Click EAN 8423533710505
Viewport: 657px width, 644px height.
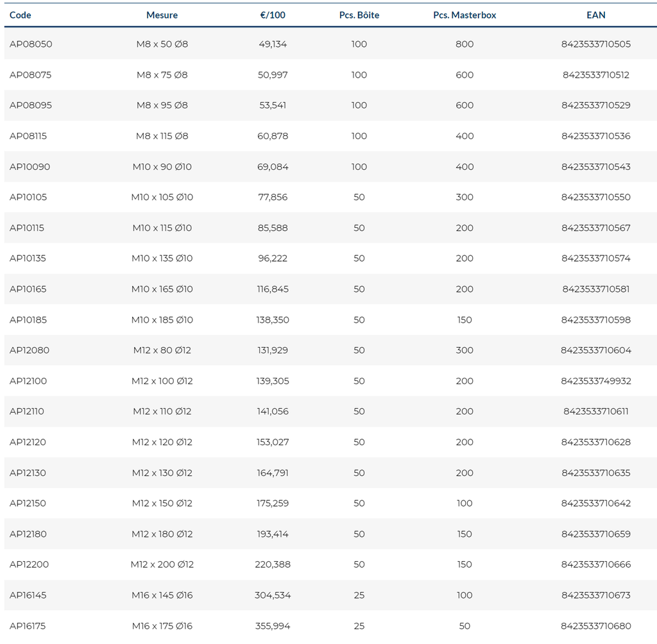(x=596, y=44)
